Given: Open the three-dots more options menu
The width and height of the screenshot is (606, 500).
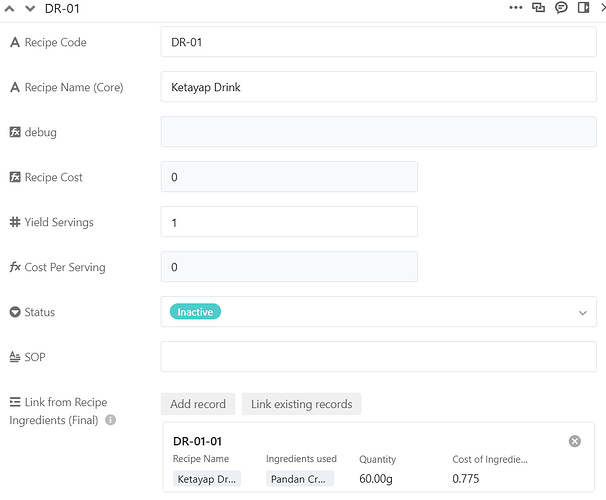Looking at the screenshot, I should pos(516,8).
